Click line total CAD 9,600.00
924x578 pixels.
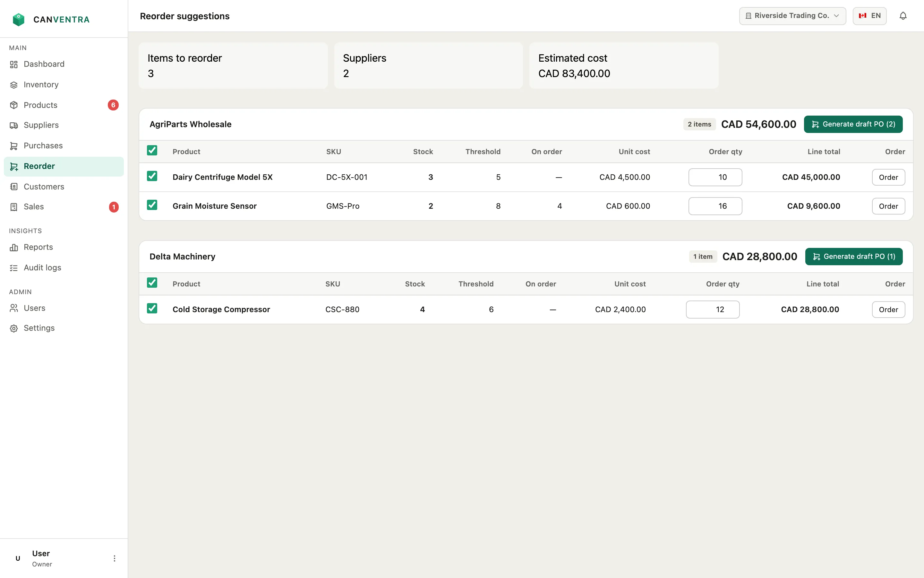814,206
